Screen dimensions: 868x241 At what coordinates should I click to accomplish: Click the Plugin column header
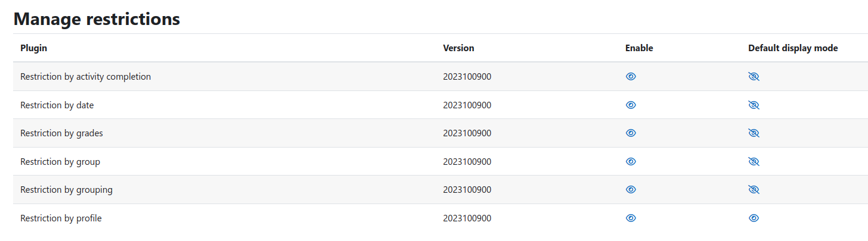[33, 48]
